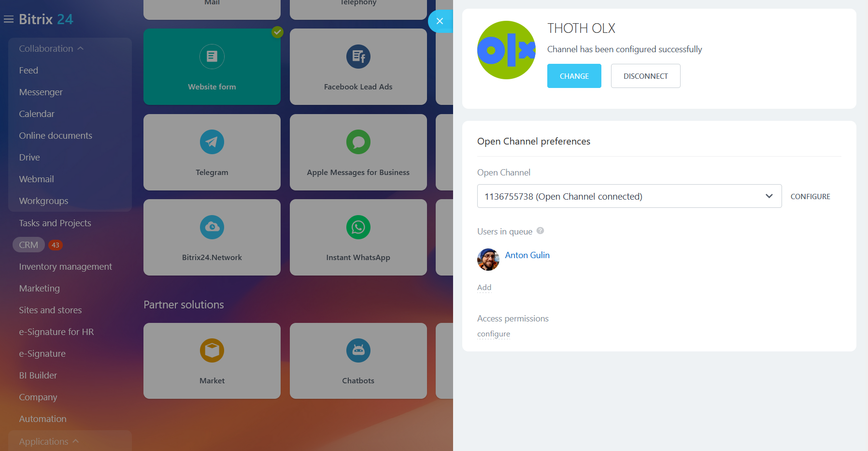Open the Mail card
The height and width of the screenshot is (451, 868).
pos(212,10)
